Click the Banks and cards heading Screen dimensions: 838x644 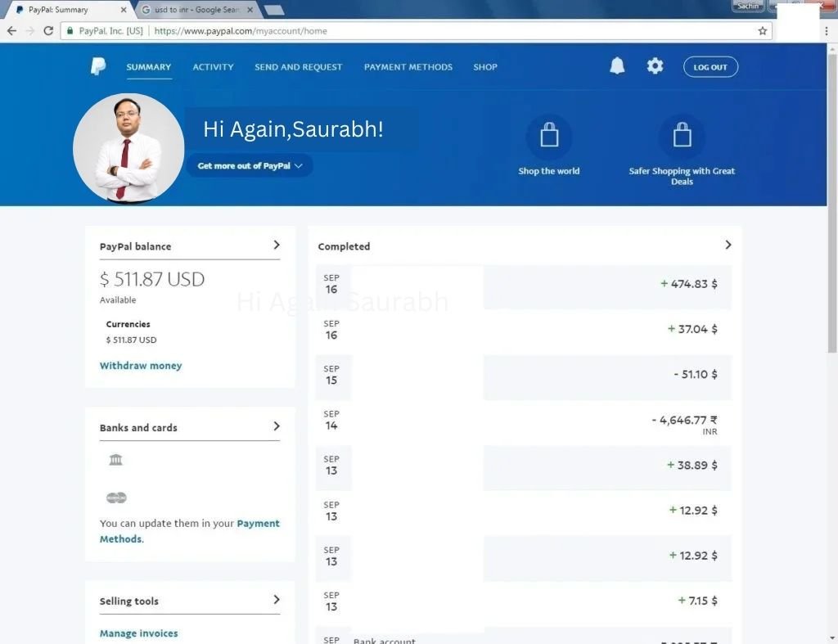[x=138, y=427]
